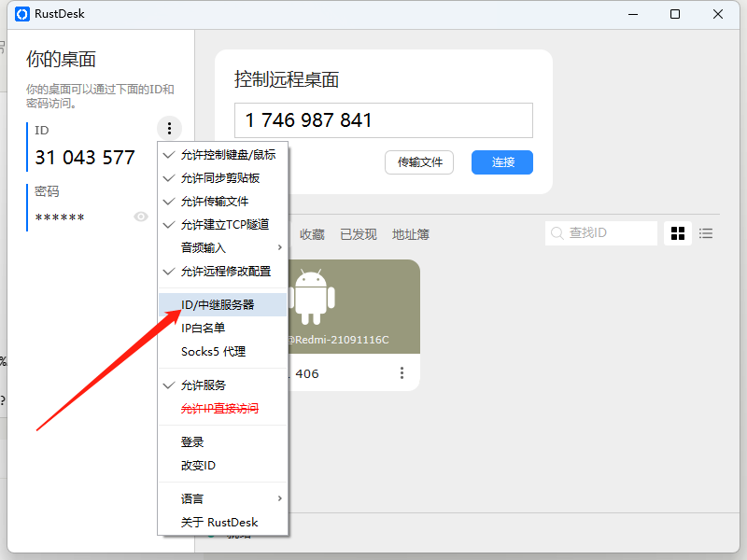This screenshot has height=560, width=747.
Task: Open the IP白名单 menu entry
Action: tap(223, 329)
